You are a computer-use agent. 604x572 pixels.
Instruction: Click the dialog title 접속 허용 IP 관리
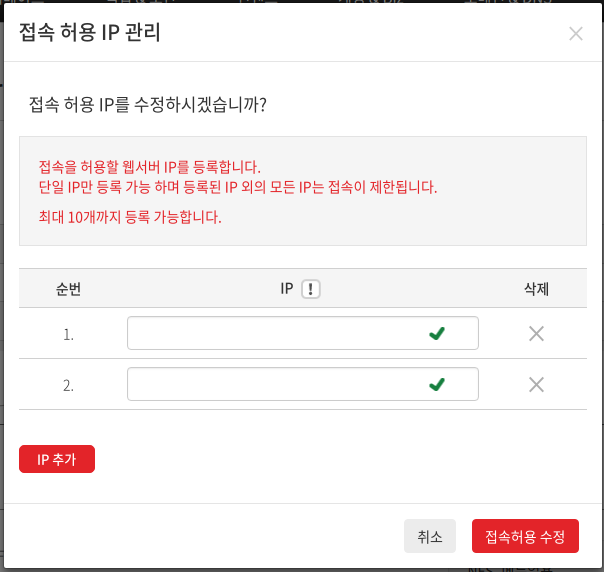[x=90, y=32]
